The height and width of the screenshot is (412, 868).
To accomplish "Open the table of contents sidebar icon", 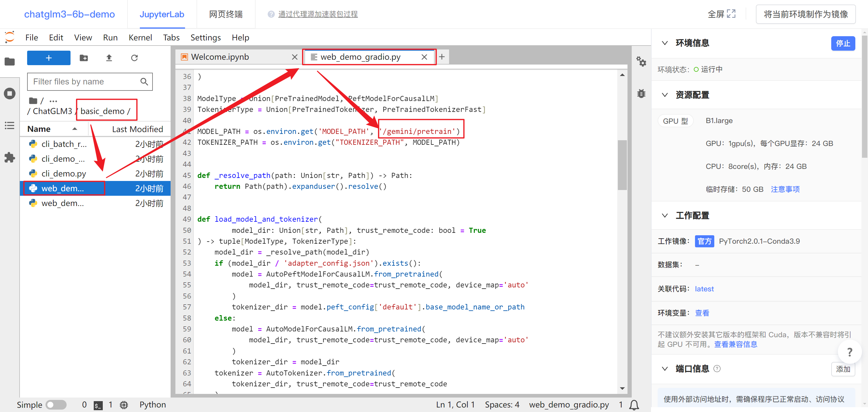I will [10, 125].
